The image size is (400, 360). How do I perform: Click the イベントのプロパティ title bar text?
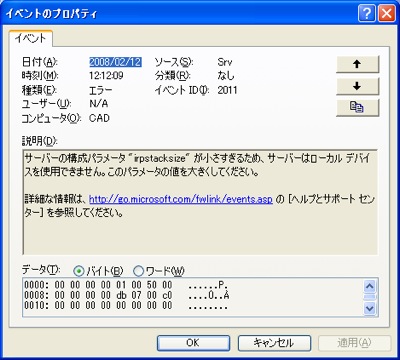[52, 14]
